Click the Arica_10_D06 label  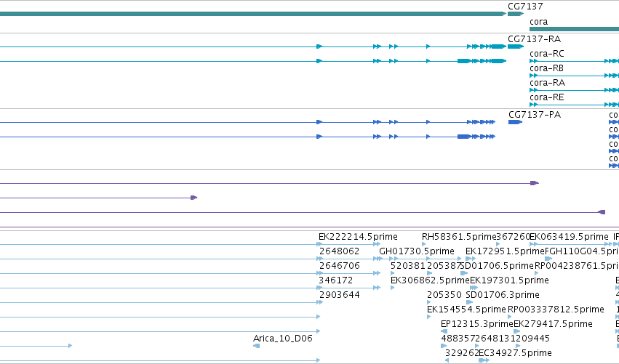pyautogui.click(x=283, y=339)
